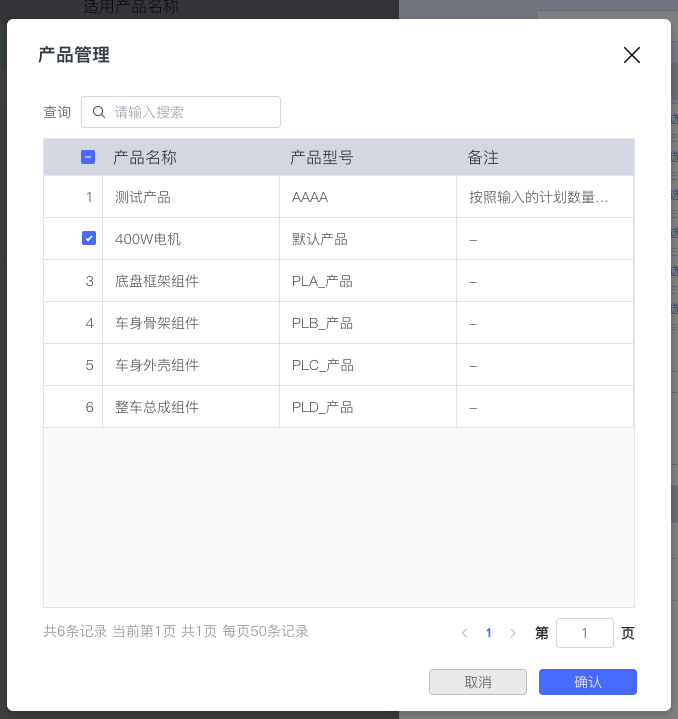Go to previous page arrow
Viewport: 678px width, 719px height.
click(464, 633)
